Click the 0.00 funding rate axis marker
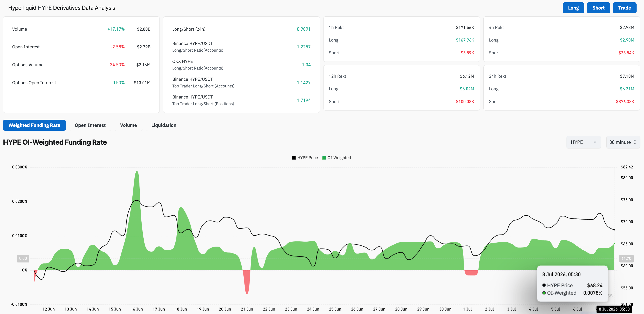The width and height of the screenshot is (644, 314). pos(23,259)
